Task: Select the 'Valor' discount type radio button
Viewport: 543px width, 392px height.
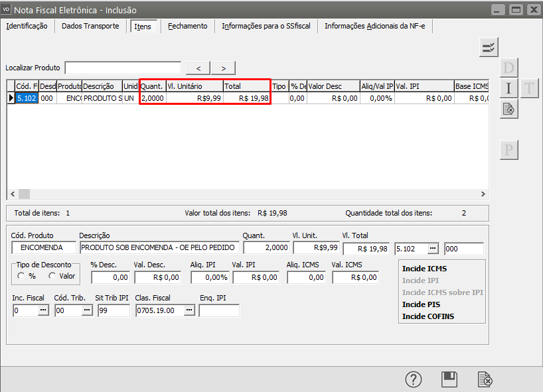Action: pyautogui.click(x=52, y=276)
